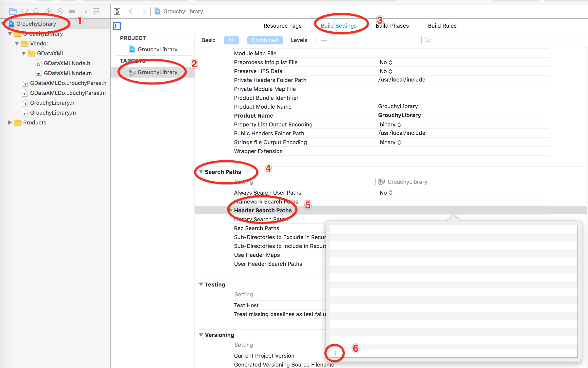
Task: Switch to the Build Phases tab
Action: [x=392, y=26]
